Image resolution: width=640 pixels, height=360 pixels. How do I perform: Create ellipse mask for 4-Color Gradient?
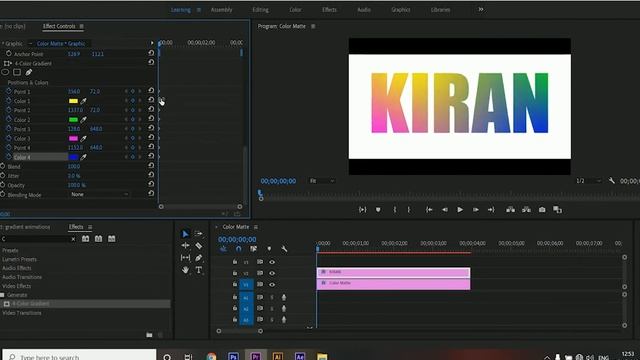[x=5, y=72]
